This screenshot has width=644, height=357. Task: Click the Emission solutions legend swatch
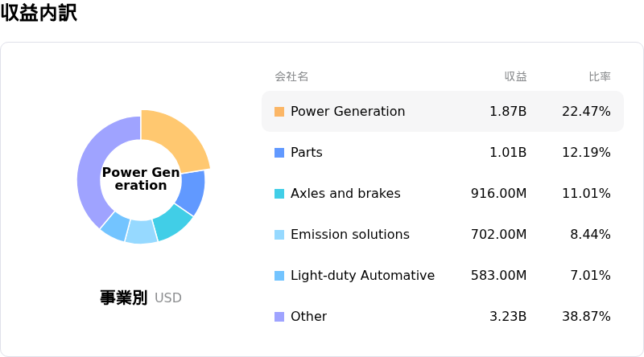279,235
